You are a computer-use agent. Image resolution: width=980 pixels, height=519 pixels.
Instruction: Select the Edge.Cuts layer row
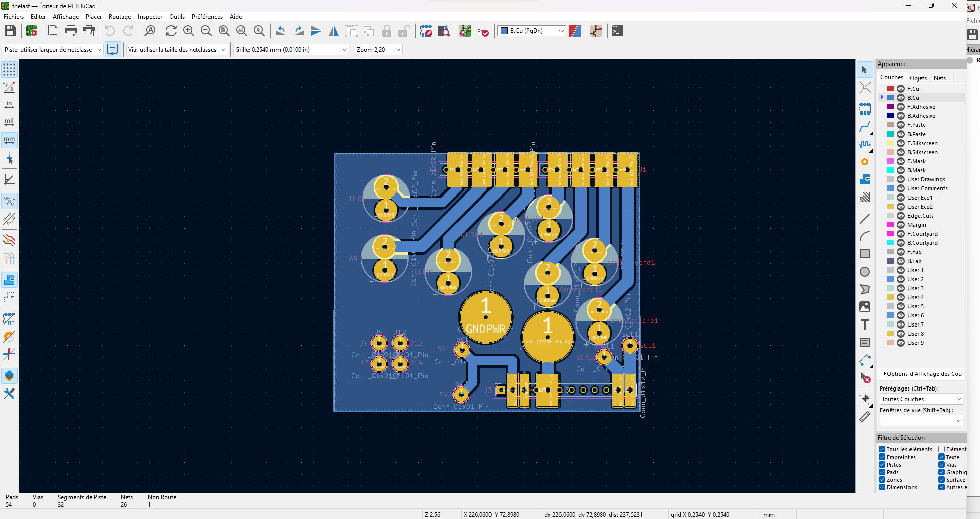pos(920,216)
